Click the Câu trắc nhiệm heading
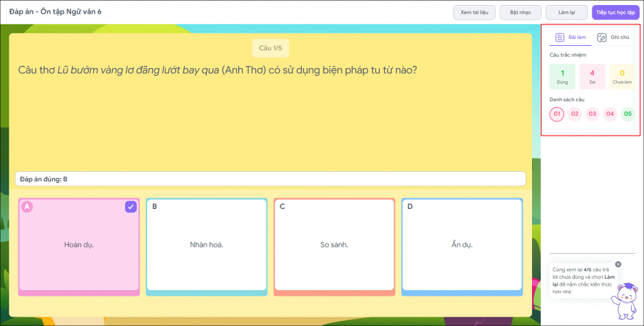Screen dimensions: 644x326 pyautogui.click(x=568, y=55)
